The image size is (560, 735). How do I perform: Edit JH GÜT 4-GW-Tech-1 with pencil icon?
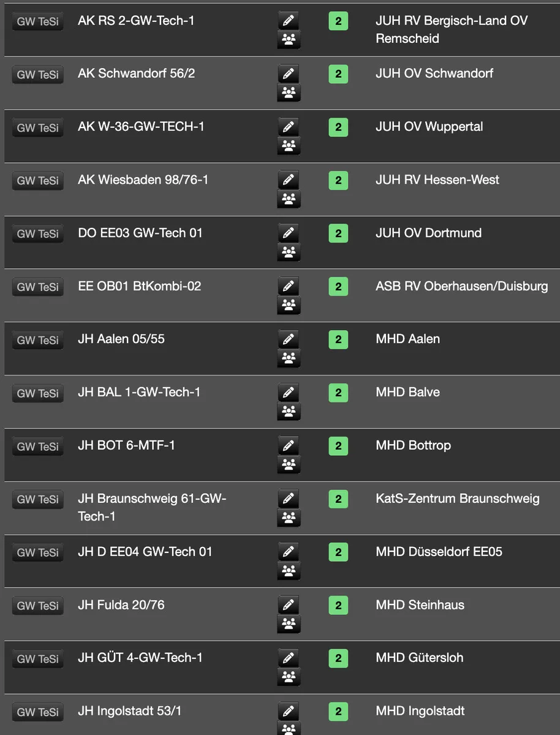pos(289,658)
